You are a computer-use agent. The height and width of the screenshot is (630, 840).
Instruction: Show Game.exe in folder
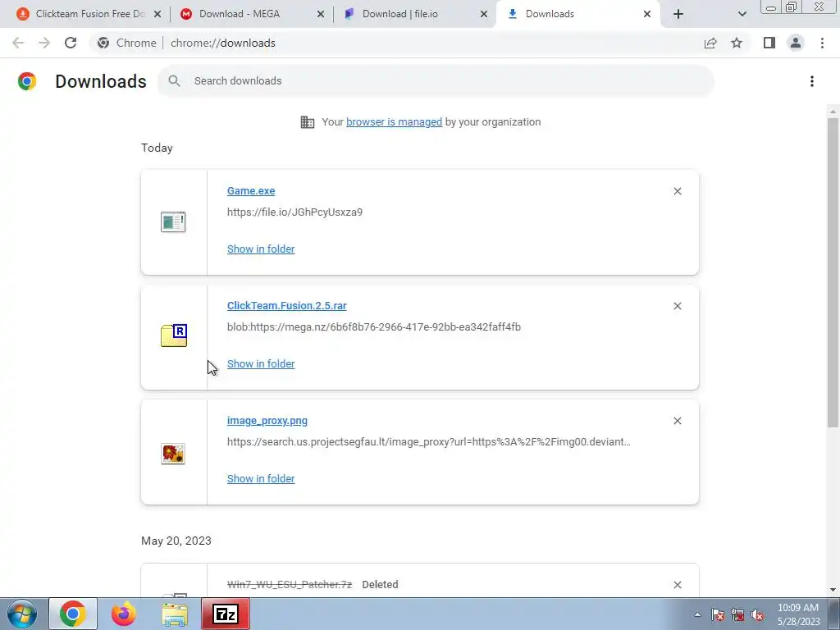pos(261,249)
